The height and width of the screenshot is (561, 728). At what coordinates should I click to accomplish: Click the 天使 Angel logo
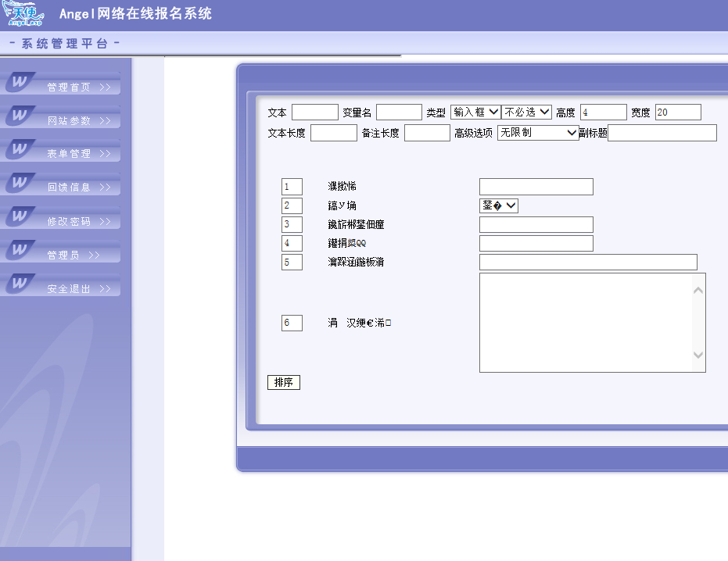click(23, 13)
